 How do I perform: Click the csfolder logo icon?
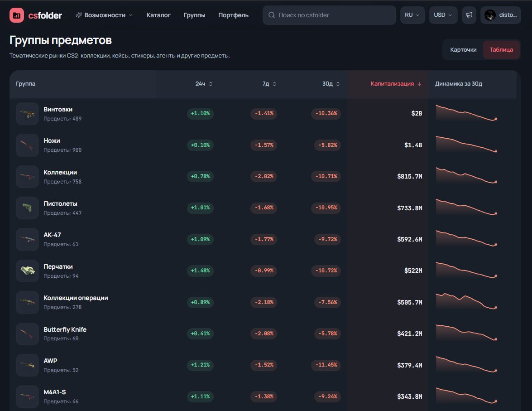click(17, 15)
